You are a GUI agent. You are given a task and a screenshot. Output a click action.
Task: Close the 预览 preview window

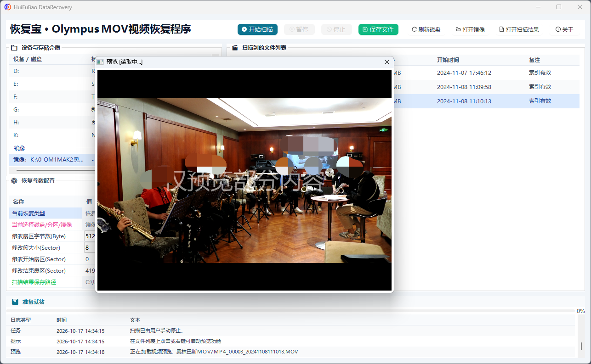pos(387,62)
